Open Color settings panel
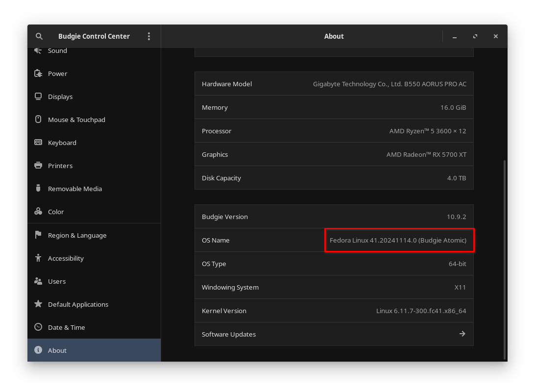The height and width of the screenshot is (392, 535). (x=94, y=212)
